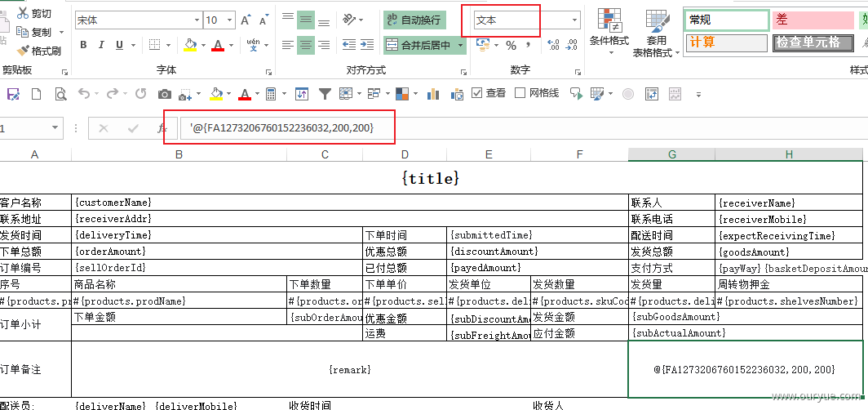868x410 pixels.
Task: Apply comma thousands separator style
Action: click(528, 45)
